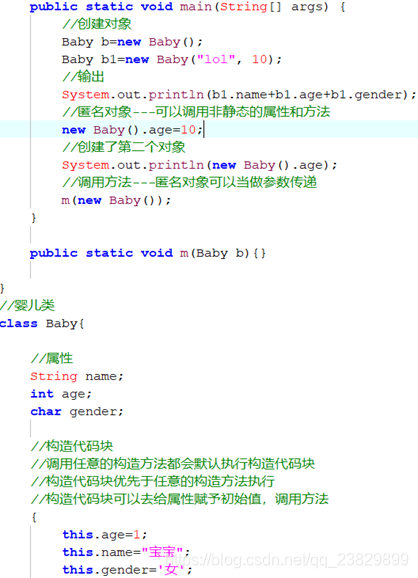Click the 'class Baby{' declaration

pyautogui.click(x=42, y=324)
